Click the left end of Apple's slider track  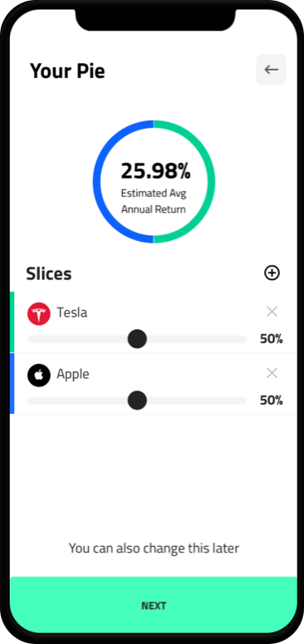[32, 401]
